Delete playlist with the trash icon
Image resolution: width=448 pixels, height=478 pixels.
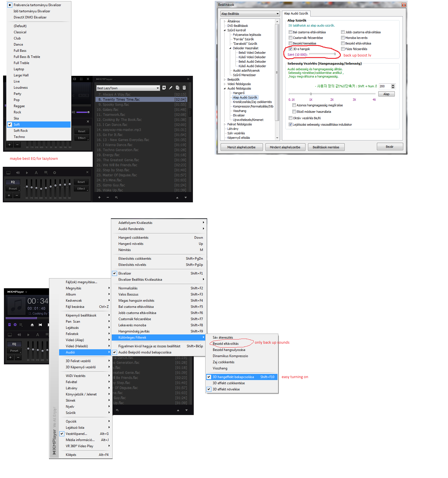coord(184,88)
